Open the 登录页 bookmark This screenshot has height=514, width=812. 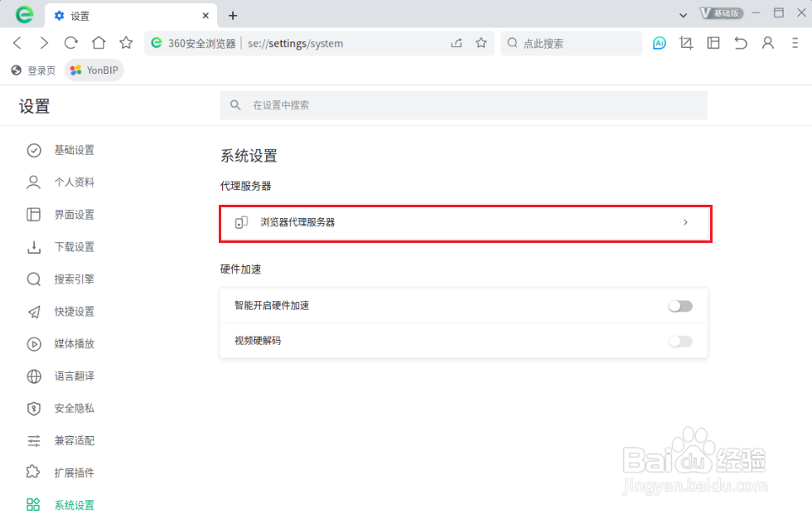coord(34,70)
